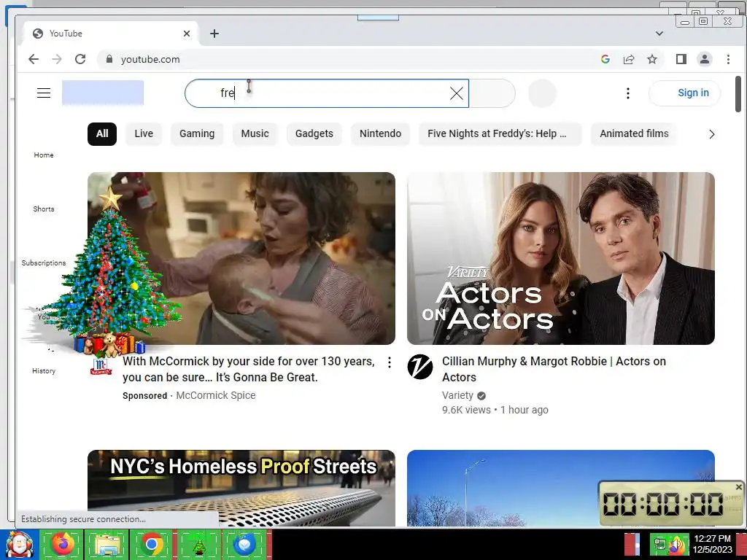The image size is (747, 560).
Task: Open NYC's Homeless Proof Streets thumbnail
Action: pos(241,488)
